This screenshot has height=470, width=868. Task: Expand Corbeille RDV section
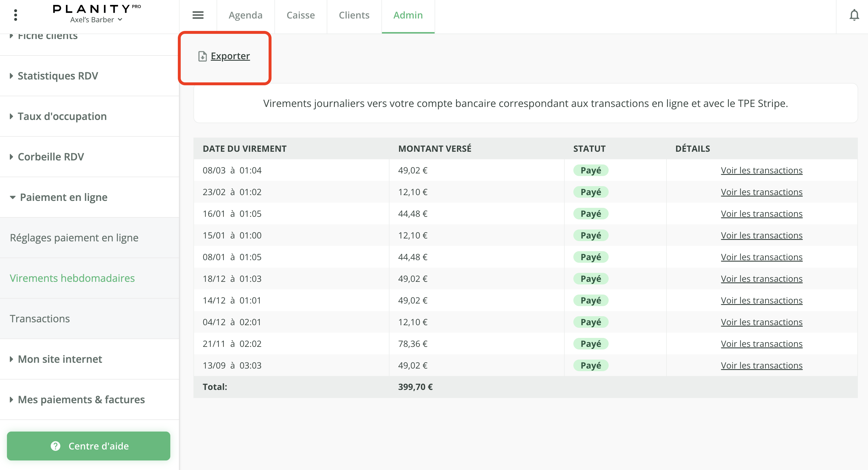[51, 157]
